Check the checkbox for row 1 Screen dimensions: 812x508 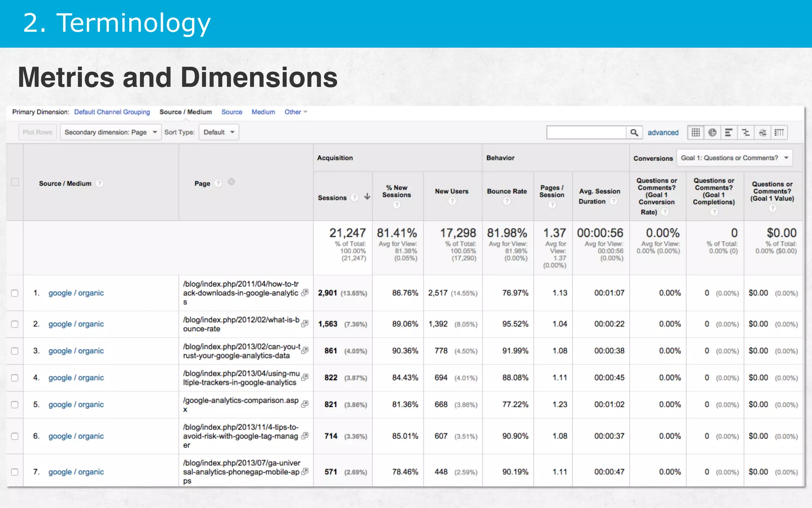pos(15,293)
